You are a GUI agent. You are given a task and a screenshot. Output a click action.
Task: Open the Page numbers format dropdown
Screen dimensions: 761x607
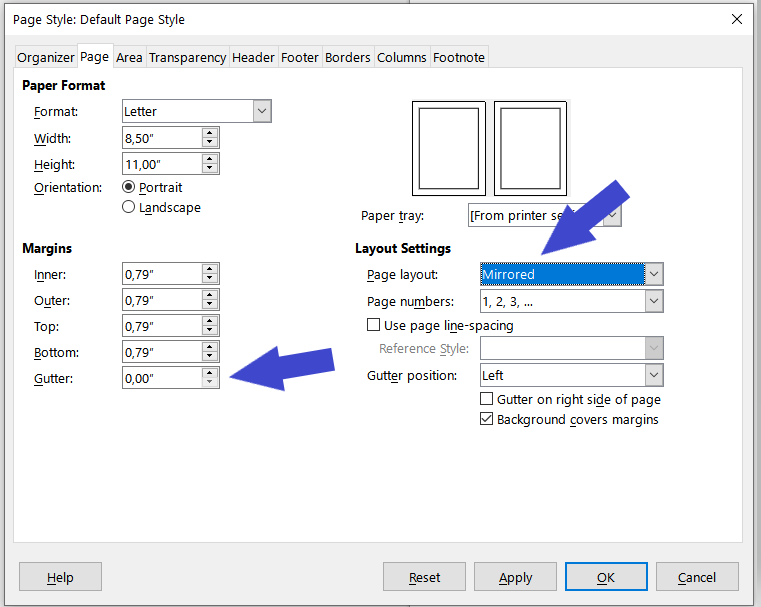[654, 301]
